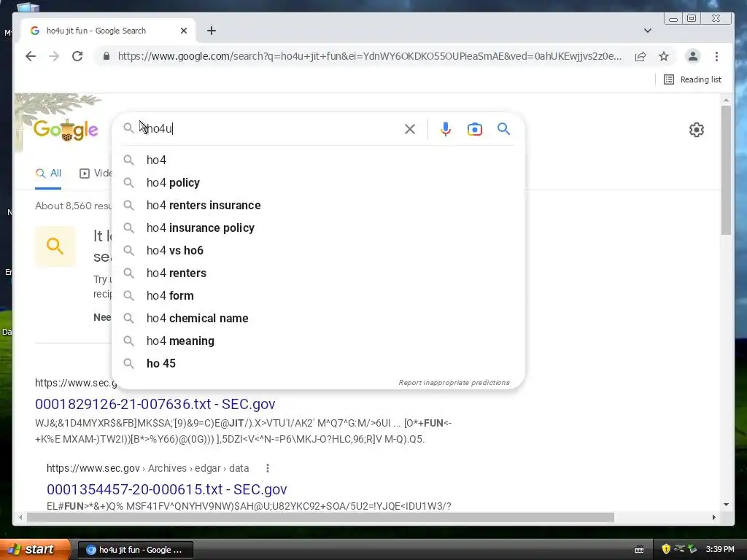Open options dots beside sec.gov Archives edgar

click(268, 468)
